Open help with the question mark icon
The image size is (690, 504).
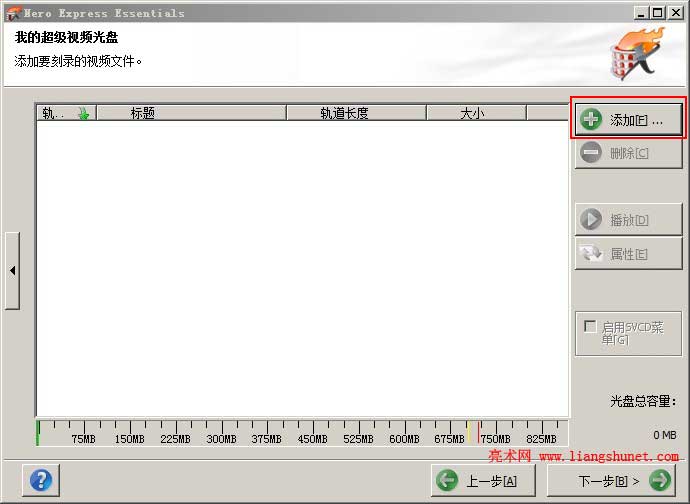pos(41,480)
